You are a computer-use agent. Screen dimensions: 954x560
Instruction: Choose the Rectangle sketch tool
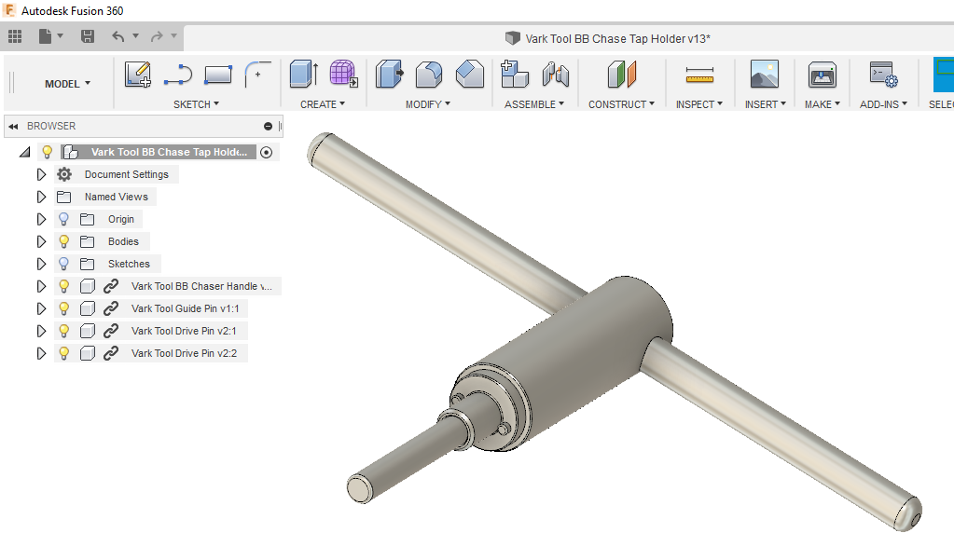coord(217,75)
